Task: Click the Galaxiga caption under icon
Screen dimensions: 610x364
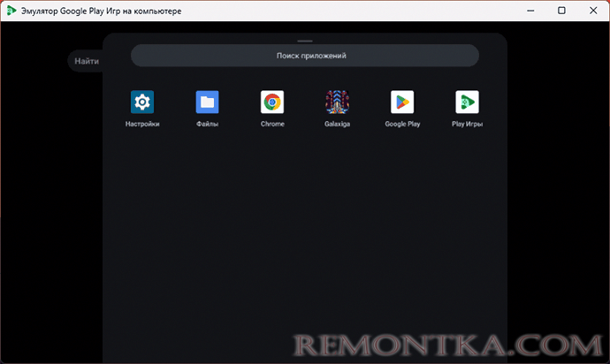Action: 337,125
